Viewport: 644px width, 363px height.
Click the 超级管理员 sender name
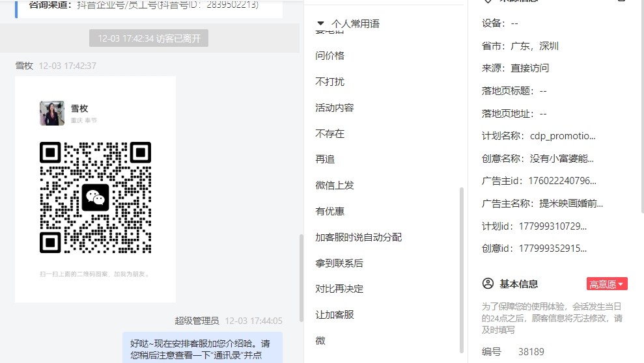pyautogui.click(x=197, y=321)
